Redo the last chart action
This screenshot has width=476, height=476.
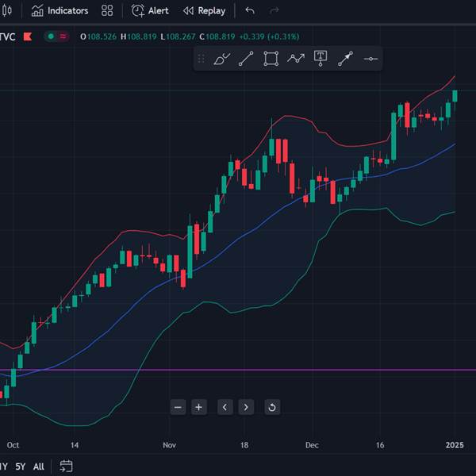coord(274,10)
